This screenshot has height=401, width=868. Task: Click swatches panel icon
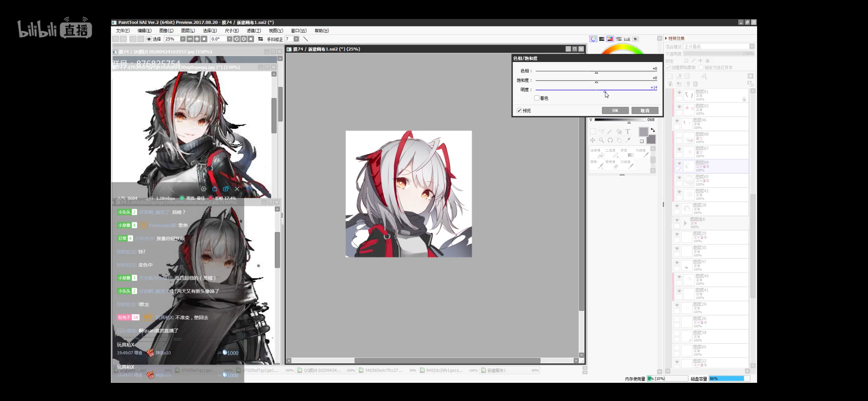[x=627, y=39]
